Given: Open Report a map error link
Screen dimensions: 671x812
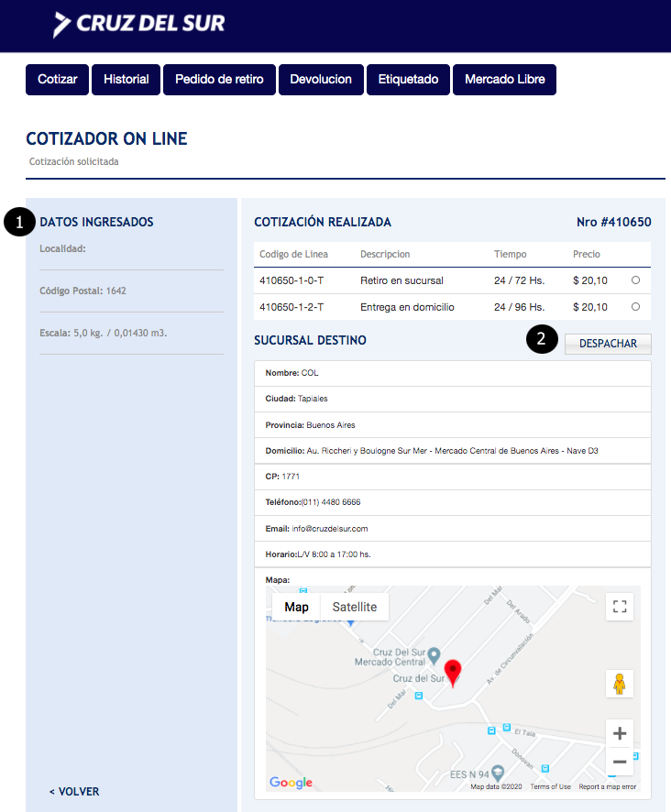Looking at the screenshot, I should [607, 786].
